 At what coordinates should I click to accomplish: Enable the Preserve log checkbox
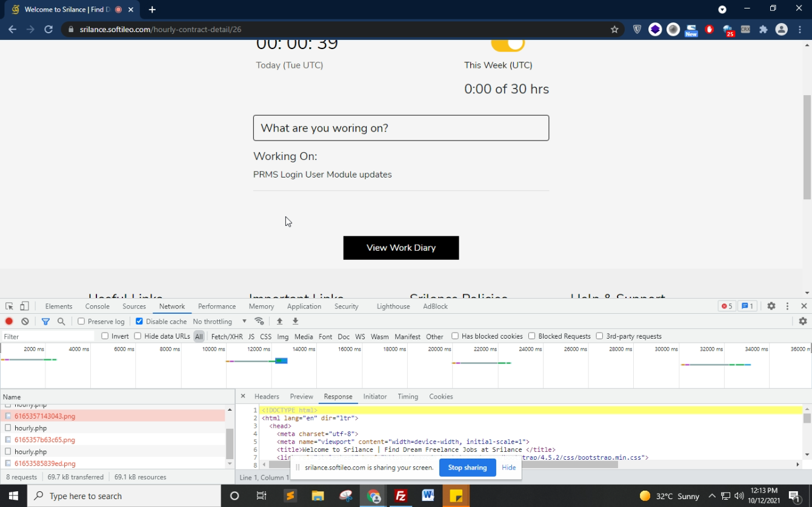81,322
